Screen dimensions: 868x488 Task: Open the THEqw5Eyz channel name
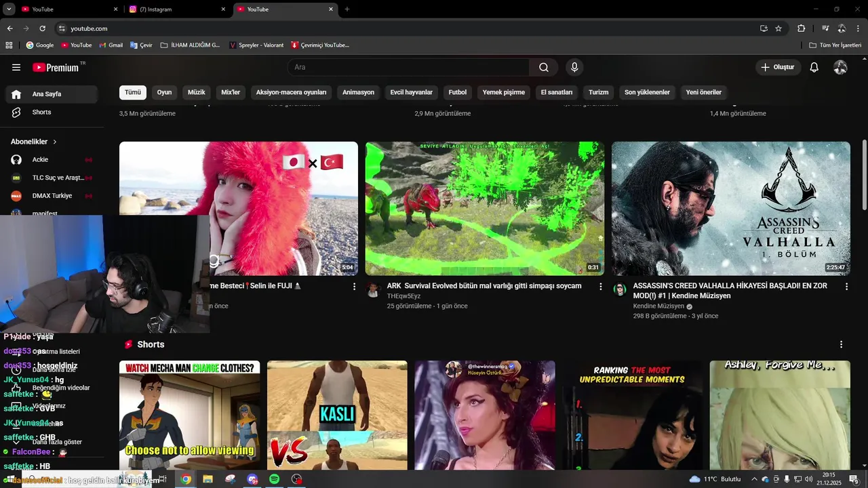(x=403, y=296)
